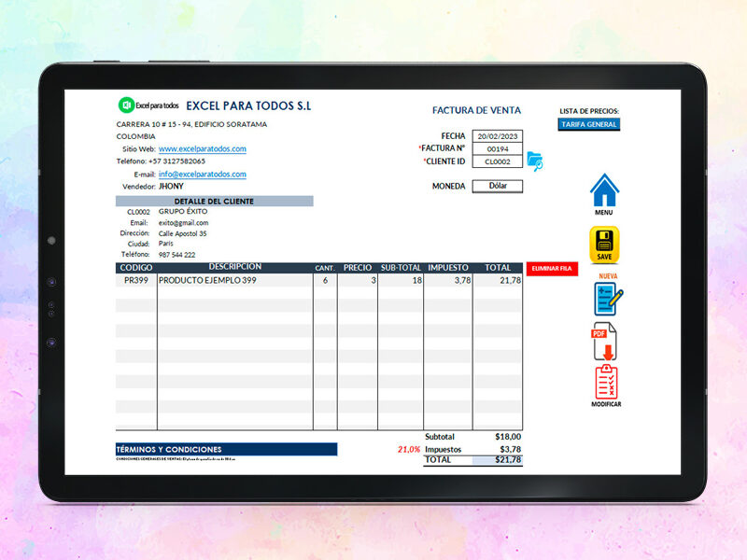Select the FACTURA Nº field 00194
The image size is (747, 560).
point(498,149)
